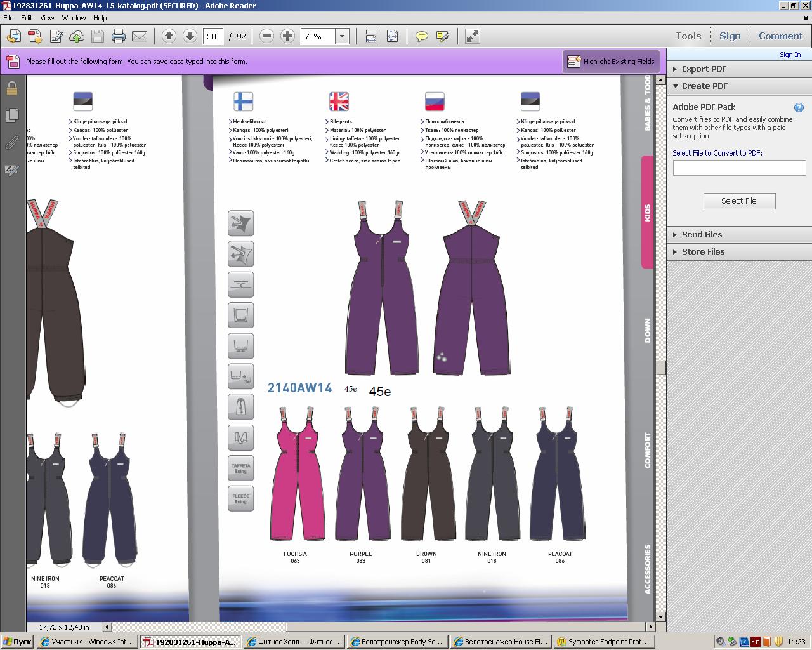Click the zoom out minus button
The width and height of the screenshot is (812, 650).
coord(267,36)
